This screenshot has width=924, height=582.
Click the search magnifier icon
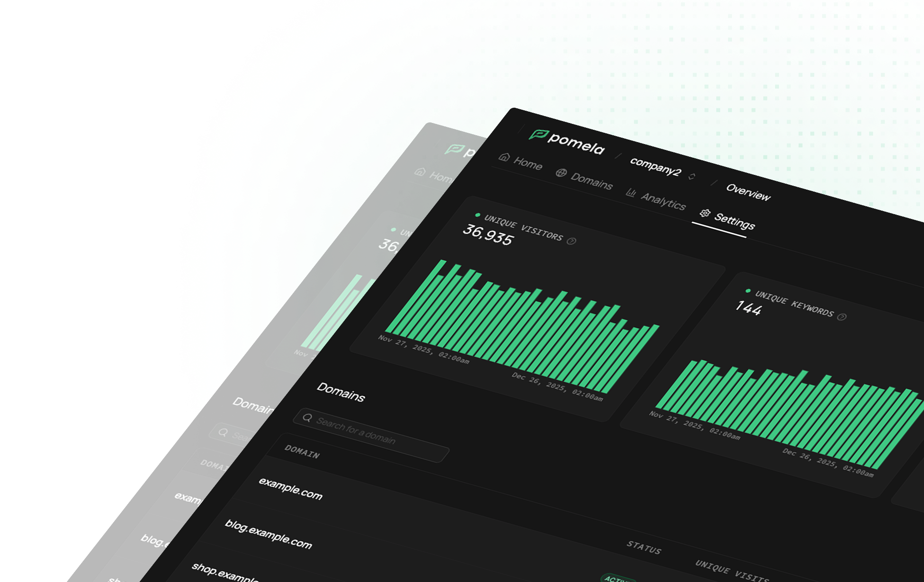click(307, 417)
